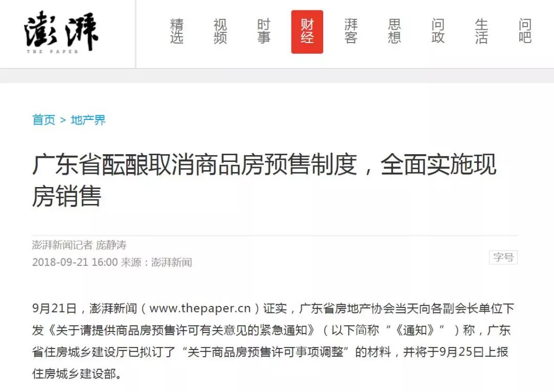Click the source 澎湃新闻 text

(x=171, y=262)
